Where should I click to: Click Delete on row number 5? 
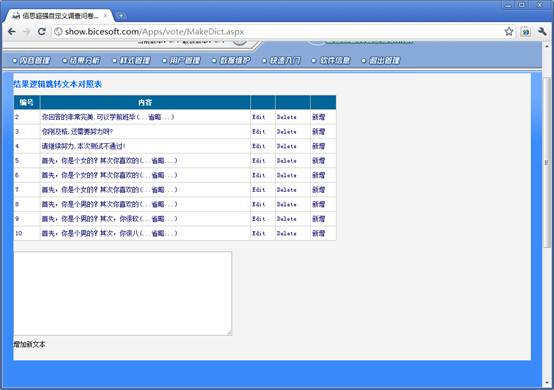[x=287, y=161]
